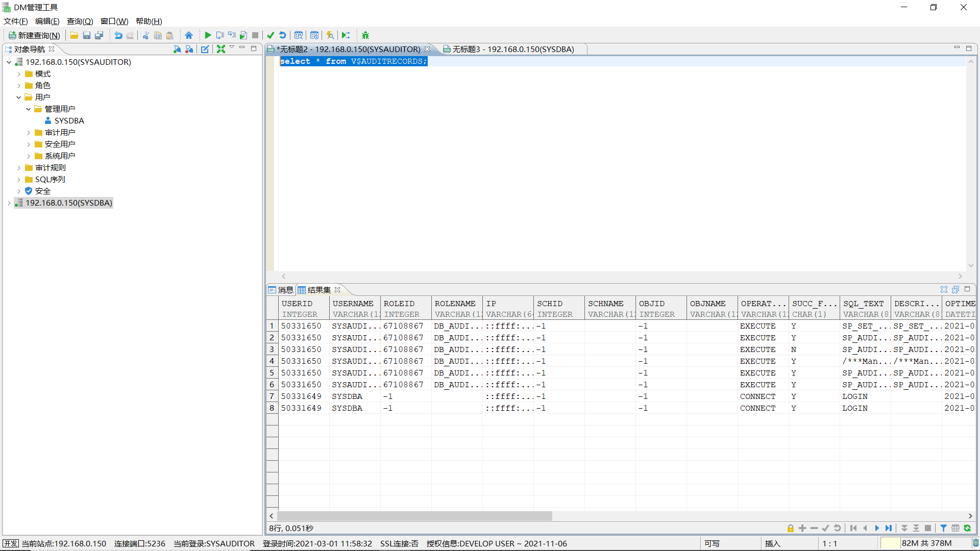Viewport: 980px width, 551px height.
Task: Click the ROLENAME column header
Action: click(x=457, y=309)
